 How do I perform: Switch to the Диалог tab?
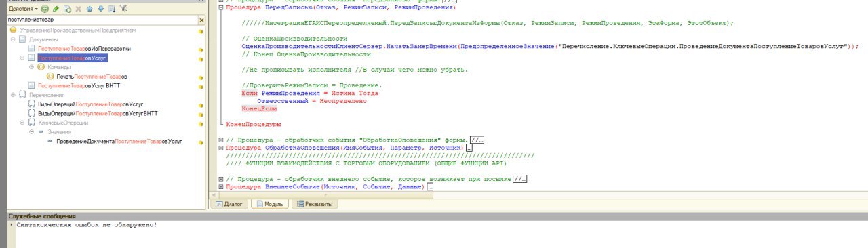tap(229, 203)
